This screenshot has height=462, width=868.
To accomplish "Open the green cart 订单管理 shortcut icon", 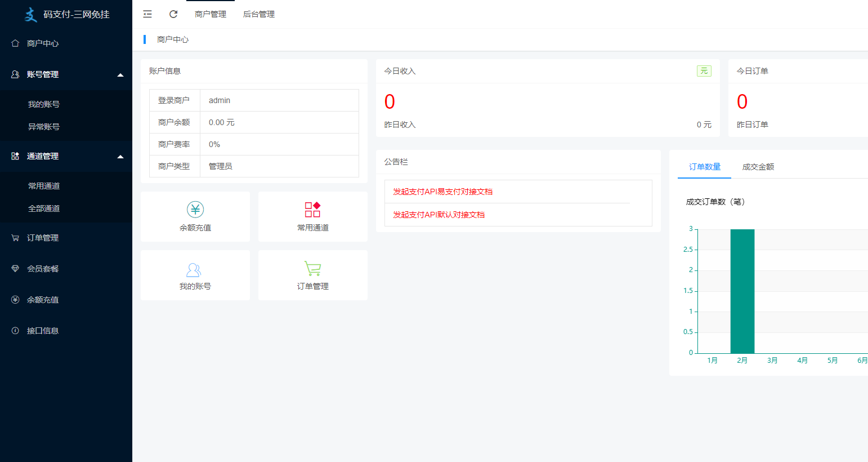I will (x=312, y=269).
